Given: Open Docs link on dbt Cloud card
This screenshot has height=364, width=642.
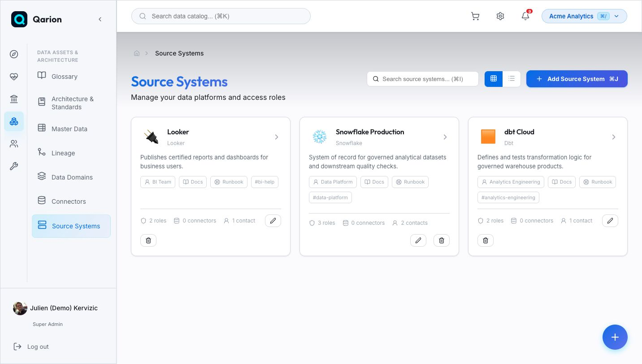Looking at the screenshot, I should click(x=562, y=182).
